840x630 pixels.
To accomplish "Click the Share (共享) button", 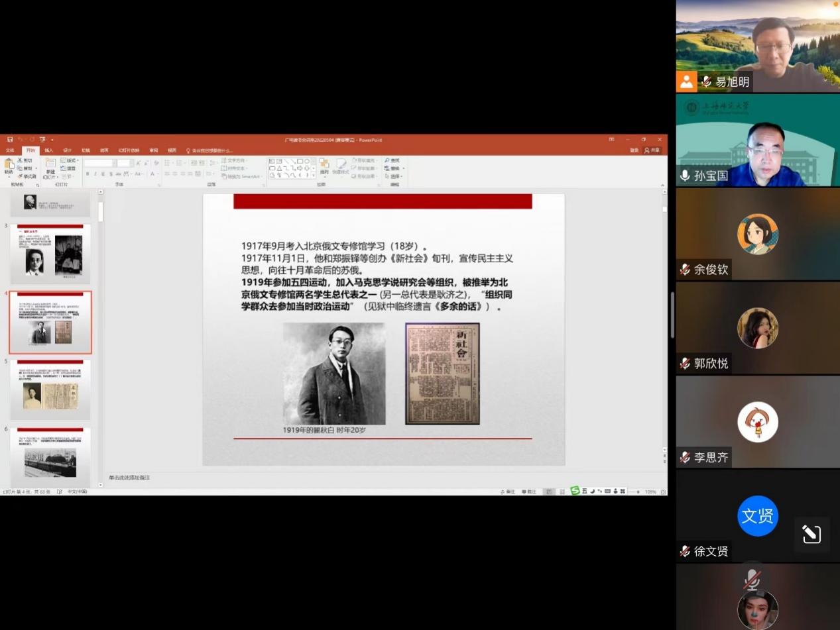I will 652,150.
